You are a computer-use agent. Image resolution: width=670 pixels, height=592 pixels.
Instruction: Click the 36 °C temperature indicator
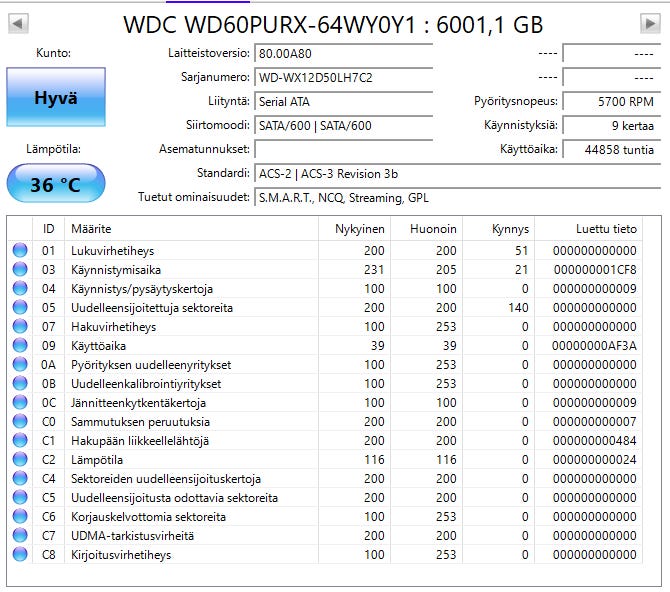point(56,184)
